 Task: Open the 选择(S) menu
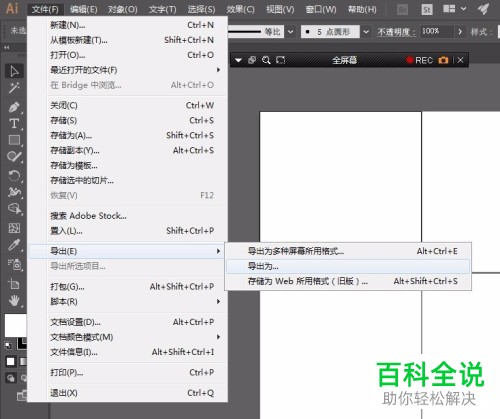click(201, 9)
